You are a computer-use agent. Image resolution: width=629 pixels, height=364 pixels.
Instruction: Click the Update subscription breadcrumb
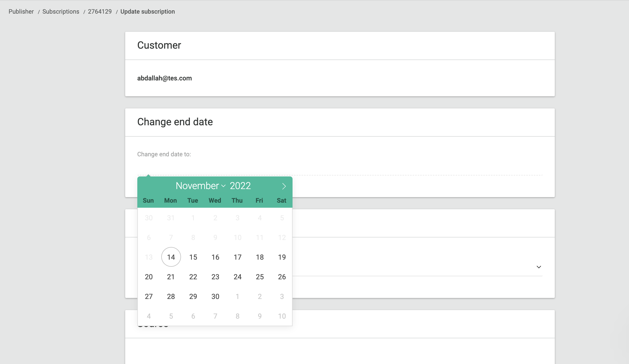[x=147, y=12]
